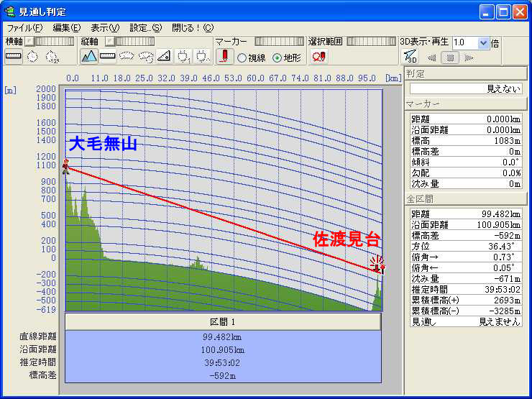Click the app icon in title bar

pyautogui.click(x=9, y=12)
